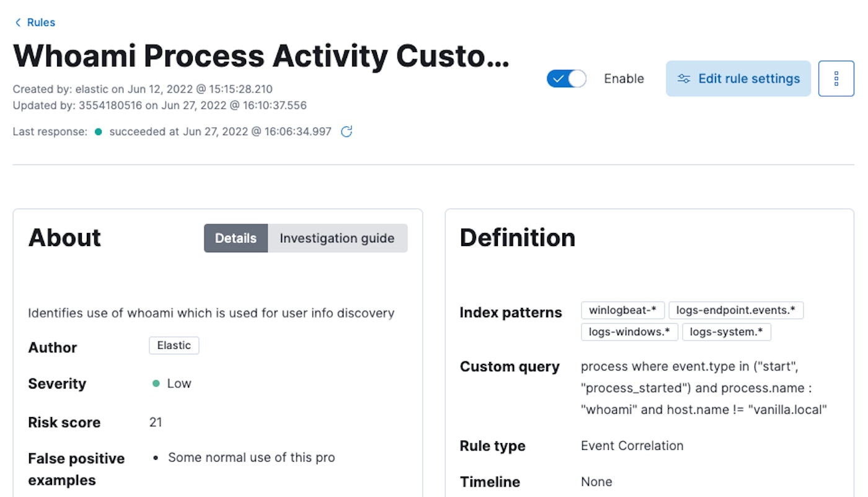This screenshot has width=868, height=497.
Task: Click the Edit rule settings button
Action: tap(738, 79)
